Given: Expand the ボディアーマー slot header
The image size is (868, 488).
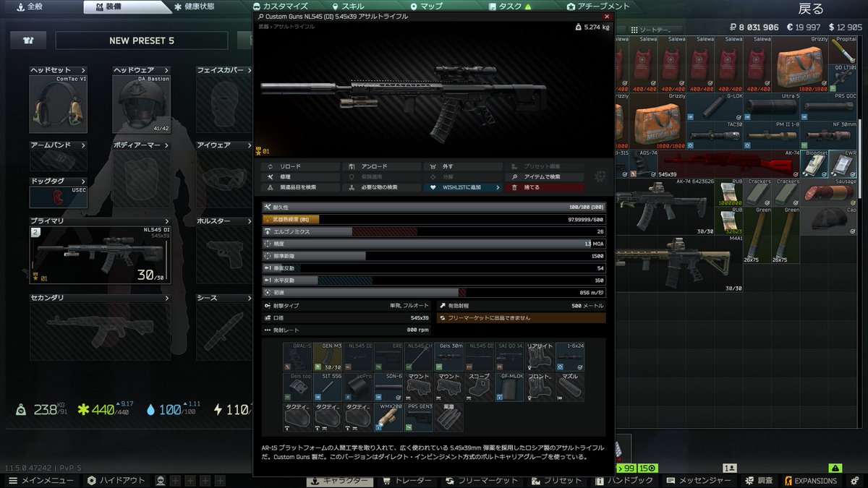Looking at the screenshot, I should (142, 145).
